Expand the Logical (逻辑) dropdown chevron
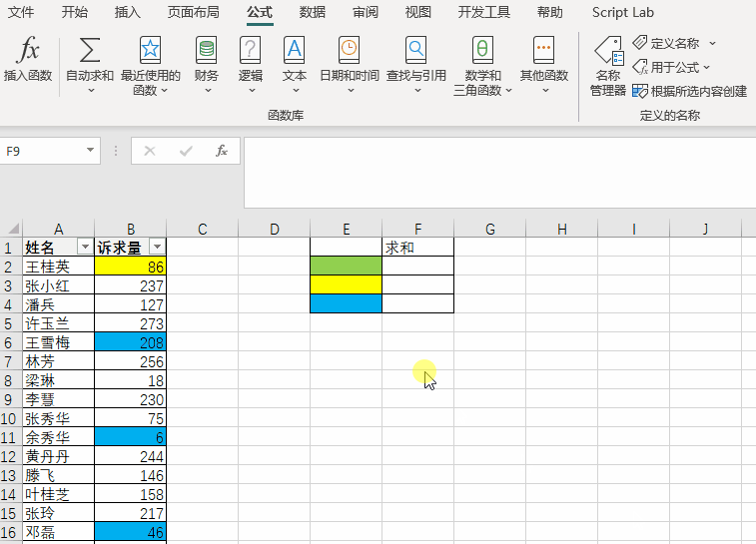 252,90
